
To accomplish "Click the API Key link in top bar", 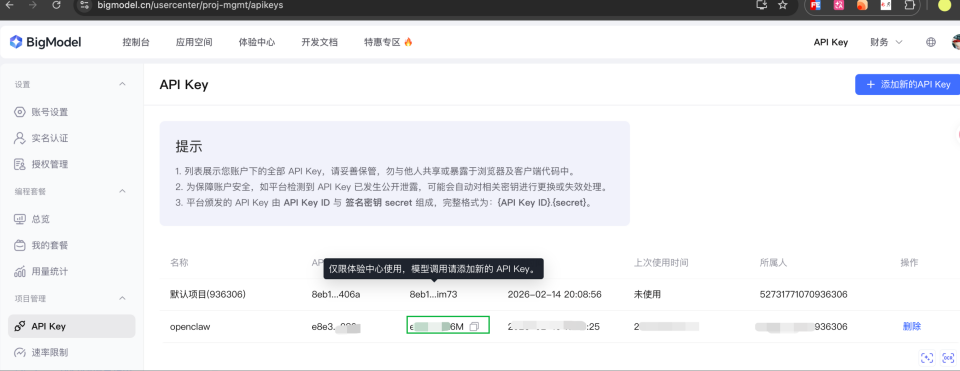I will coord(831,42).
